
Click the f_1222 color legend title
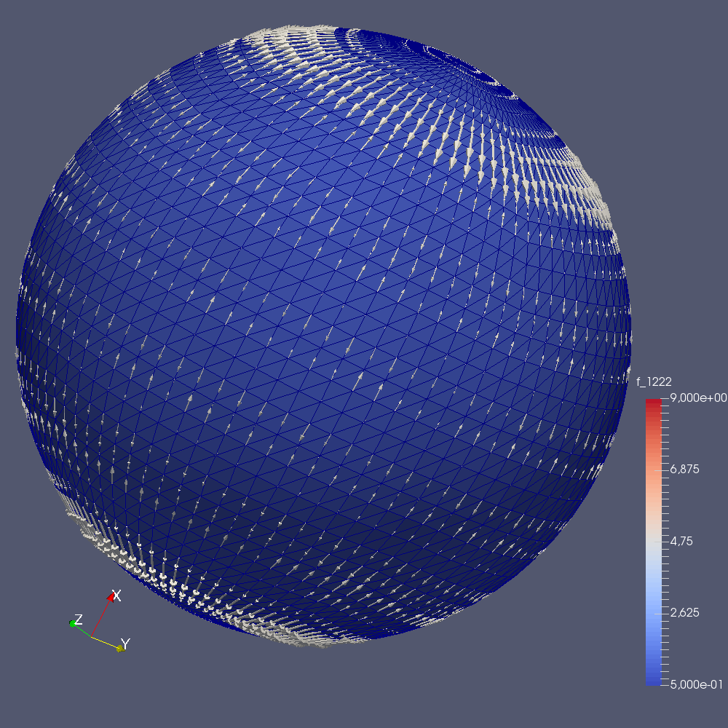654,381
